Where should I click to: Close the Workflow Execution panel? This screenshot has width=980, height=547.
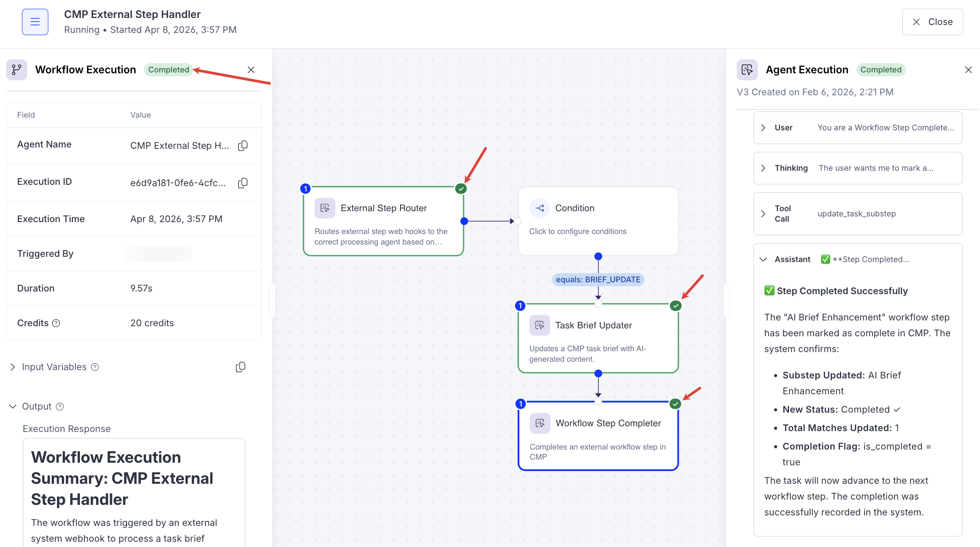[251, 70]
